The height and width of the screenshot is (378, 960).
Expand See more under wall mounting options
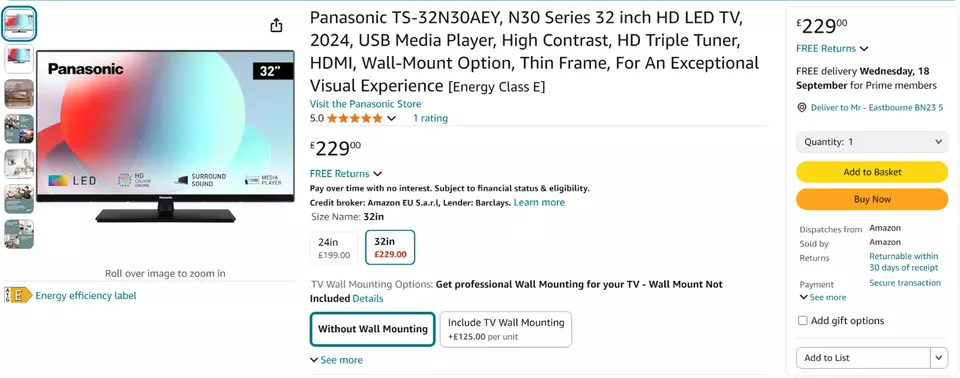point(336,360)
